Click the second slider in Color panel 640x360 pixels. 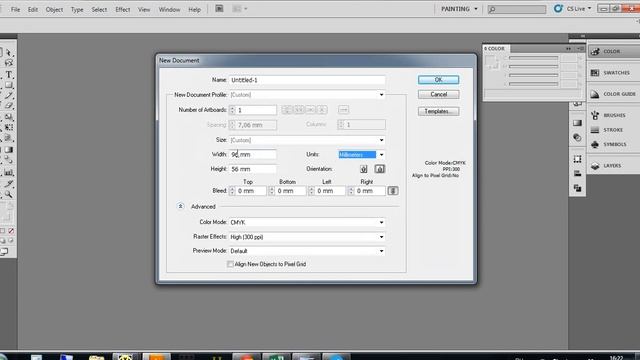tap(533, 67)
